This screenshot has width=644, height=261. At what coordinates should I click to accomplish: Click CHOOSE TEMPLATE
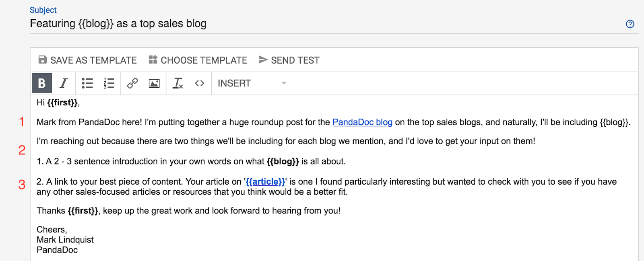[204, 60]
